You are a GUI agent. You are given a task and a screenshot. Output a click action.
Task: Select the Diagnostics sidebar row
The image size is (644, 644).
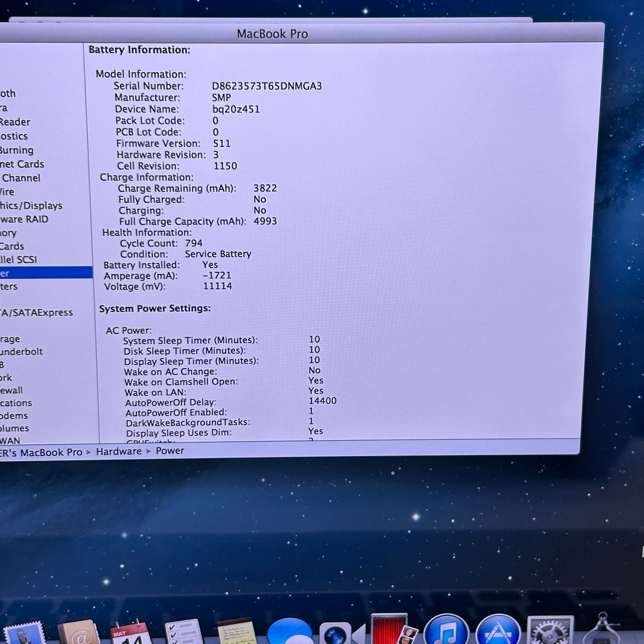click(14, 136)
